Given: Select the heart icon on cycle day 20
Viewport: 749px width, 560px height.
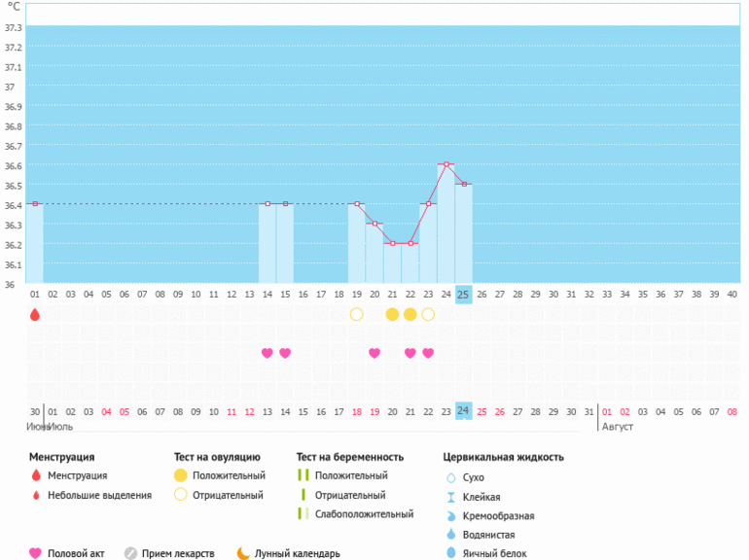Looking at the screenshot, I should point(374,353).
